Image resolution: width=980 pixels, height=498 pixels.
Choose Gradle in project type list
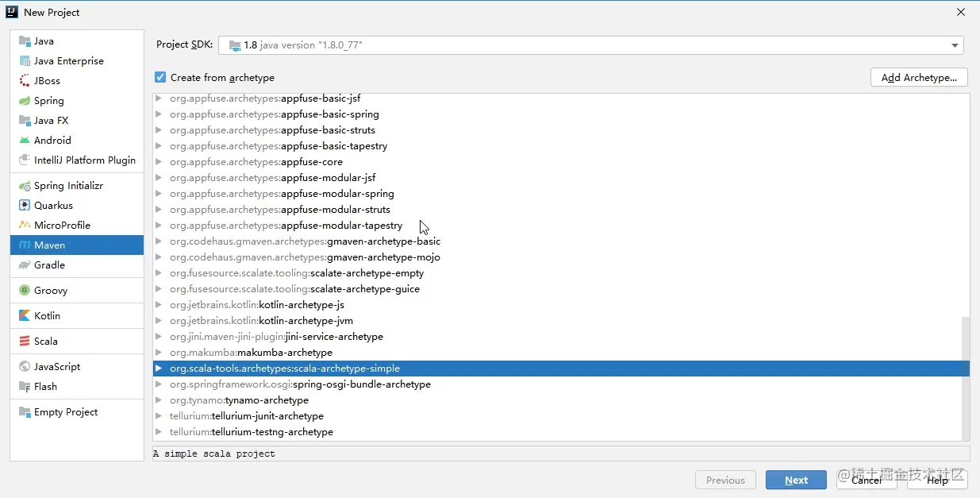77,265
